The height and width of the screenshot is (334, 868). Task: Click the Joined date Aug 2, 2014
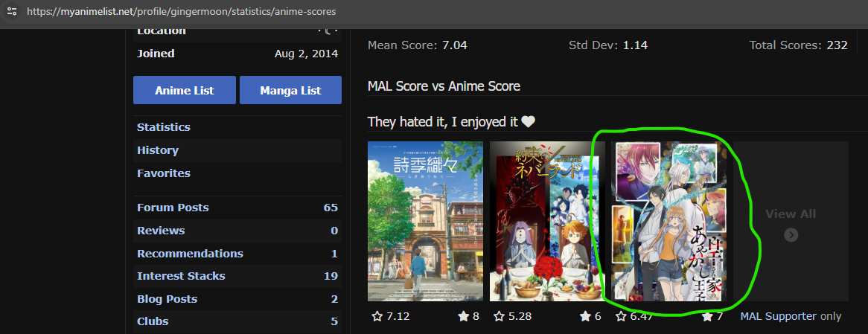(x=306, y=54)
